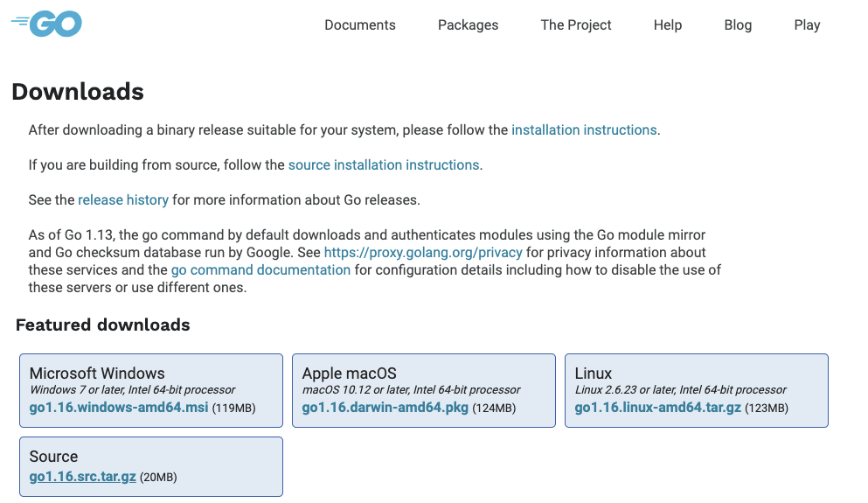Image resolution: width=868 pixels, height=503 pixels.
Task: Open the Play menu item
Action: (807, 24)
